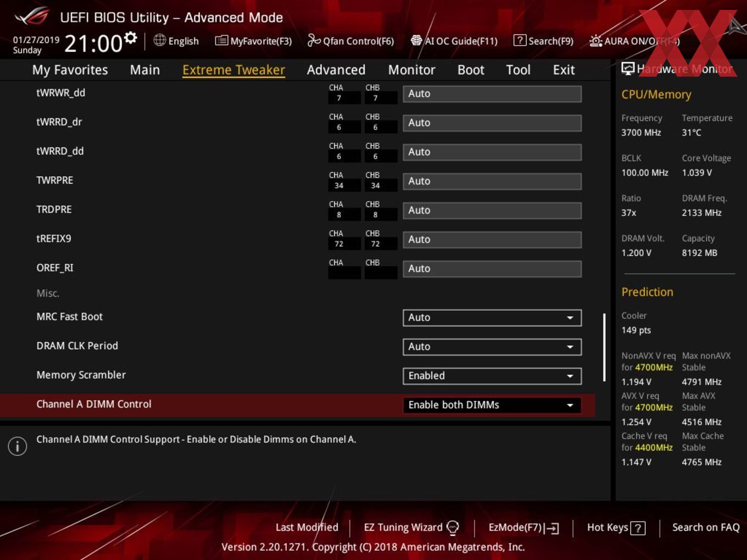Click the 21:00 clock time

coord(93,43)
